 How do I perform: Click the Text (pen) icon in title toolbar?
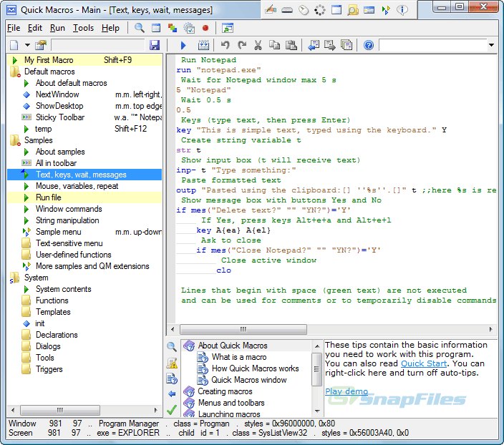271,10
